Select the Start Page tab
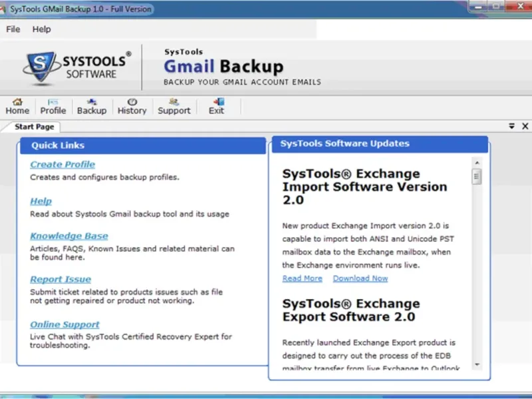 (34, 127)
